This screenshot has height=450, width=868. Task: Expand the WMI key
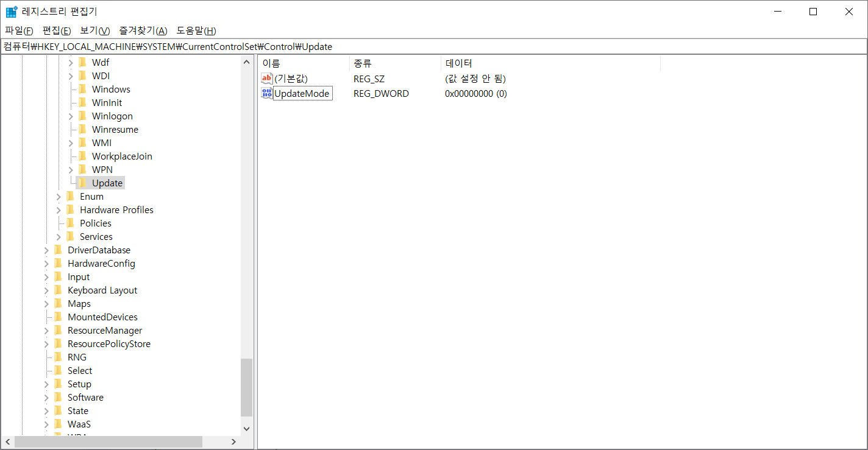[x=71, y=143]
